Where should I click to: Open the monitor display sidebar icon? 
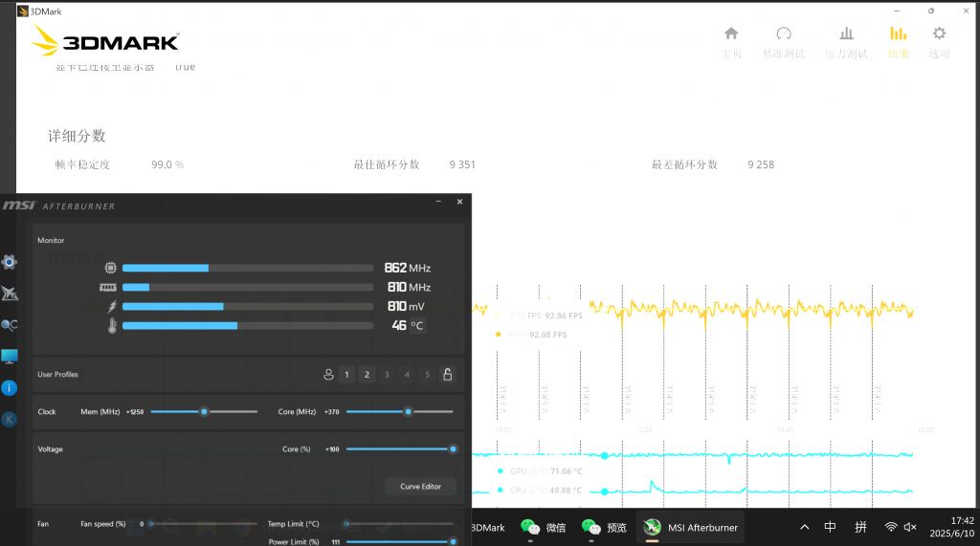9,356
